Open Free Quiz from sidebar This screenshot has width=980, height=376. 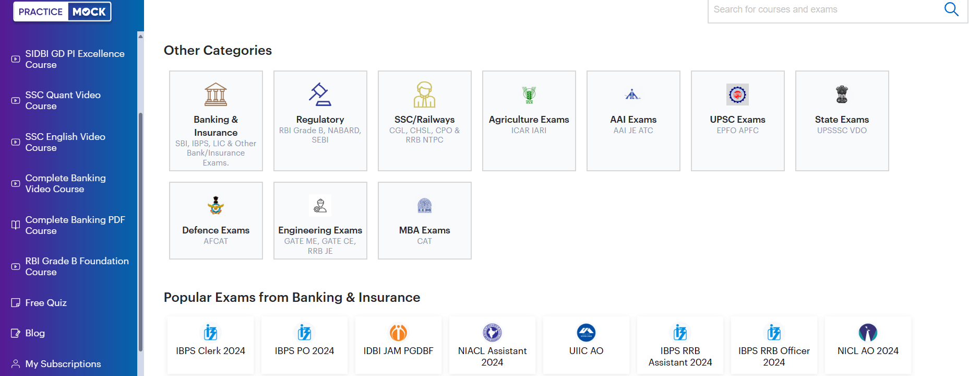(46, 303)
